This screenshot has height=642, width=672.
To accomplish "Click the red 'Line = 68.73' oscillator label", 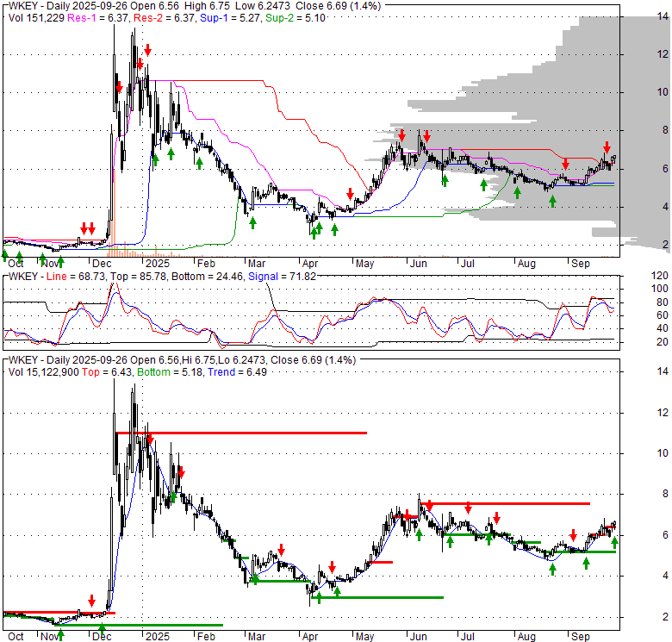I will [76, 277].
